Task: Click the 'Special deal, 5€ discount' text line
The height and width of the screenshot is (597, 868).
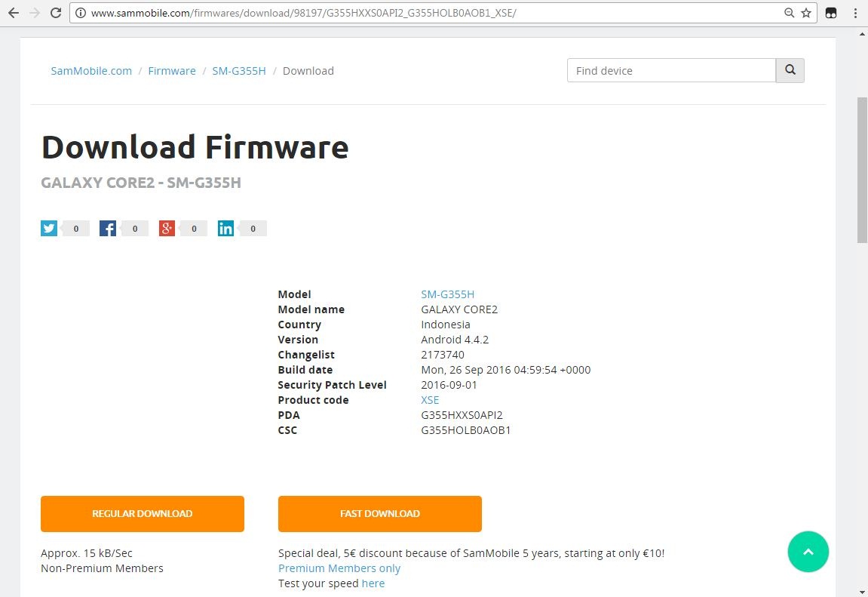Action: [471, 552]
